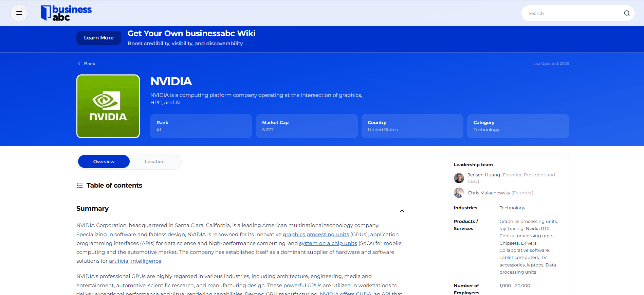The height and width of the screenshot is (295, 644).
Task: Click the 1,000 - 20,000 employees value
Action: (x=515, y=286)
